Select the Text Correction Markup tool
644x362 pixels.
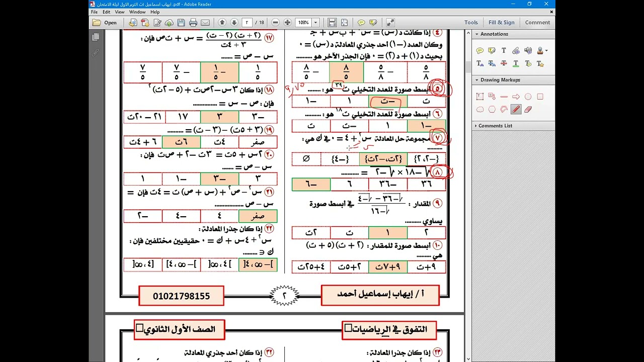[x=540, y=64]
